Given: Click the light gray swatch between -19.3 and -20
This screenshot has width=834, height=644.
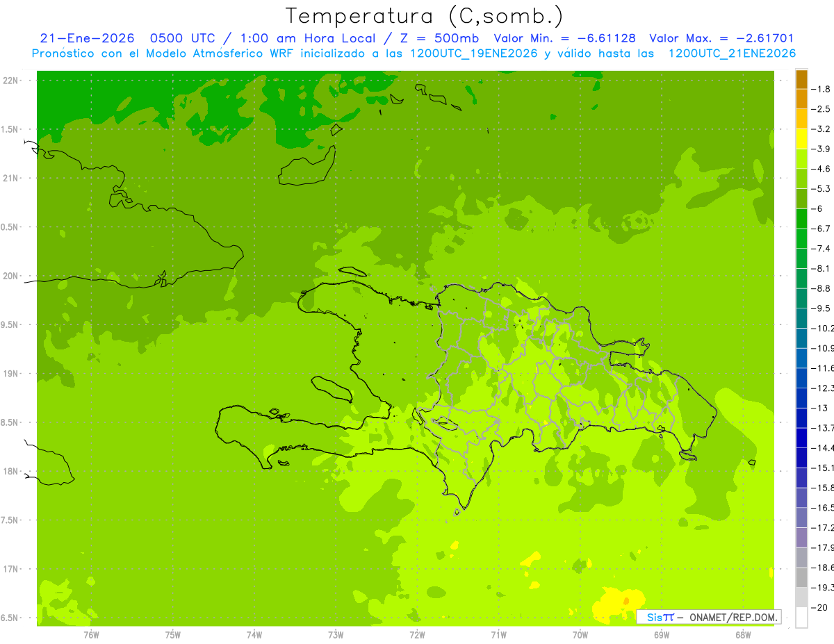Looking at the screenshot, I should tap(801, 597).
